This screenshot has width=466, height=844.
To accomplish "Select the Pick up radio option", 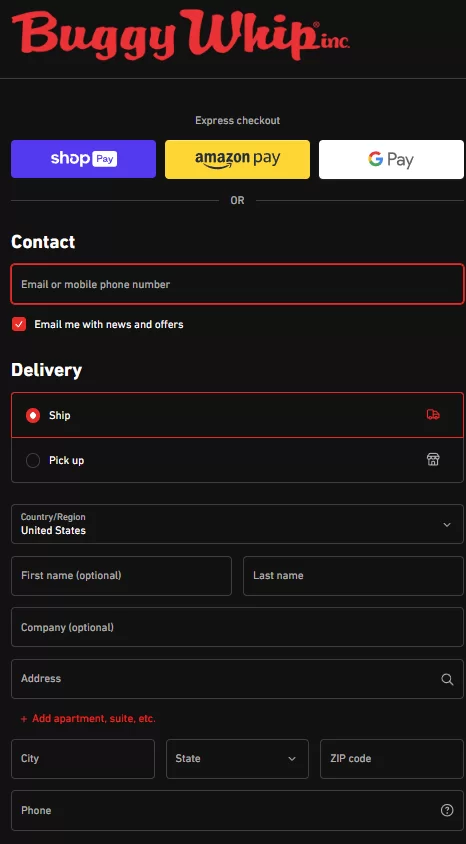I will [x=33, y=460].
